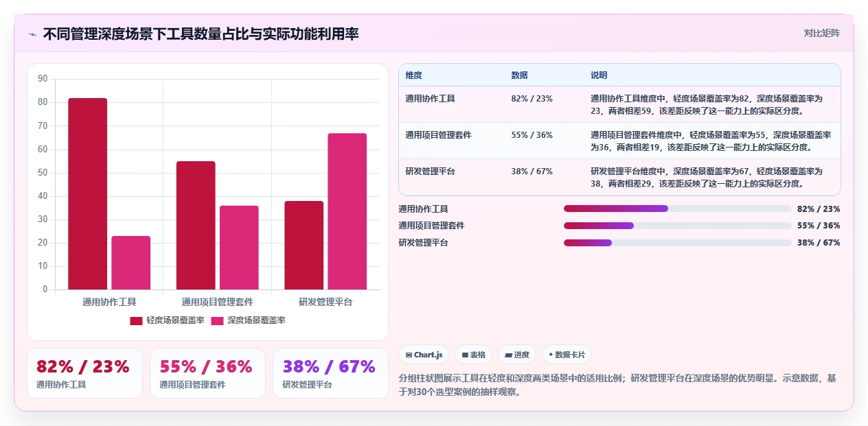
Task: Click the 50 y-axis tick label
Action: [x=43, y=173]
